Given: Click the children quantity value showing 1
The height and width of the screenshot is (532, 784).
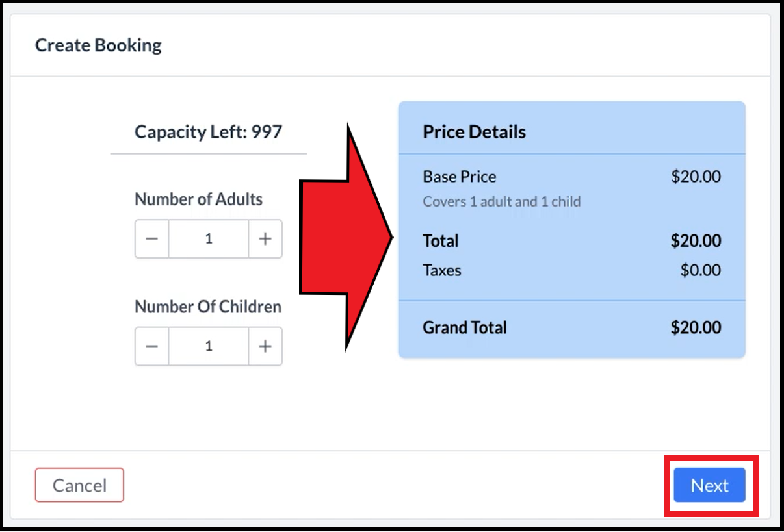Looking at the screenshot, I should click(208, 346).
